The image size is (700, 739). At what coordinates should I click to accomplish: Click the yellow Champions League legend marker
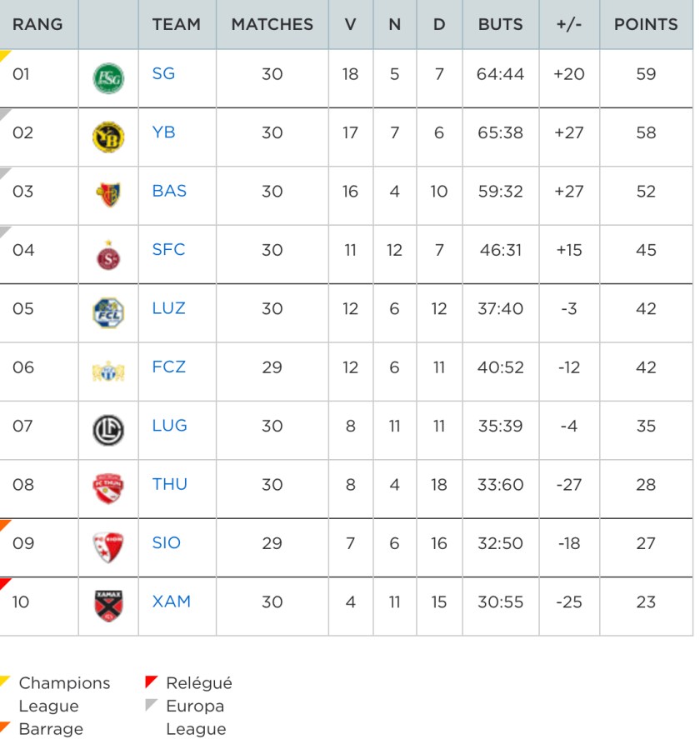coord(5,682)
